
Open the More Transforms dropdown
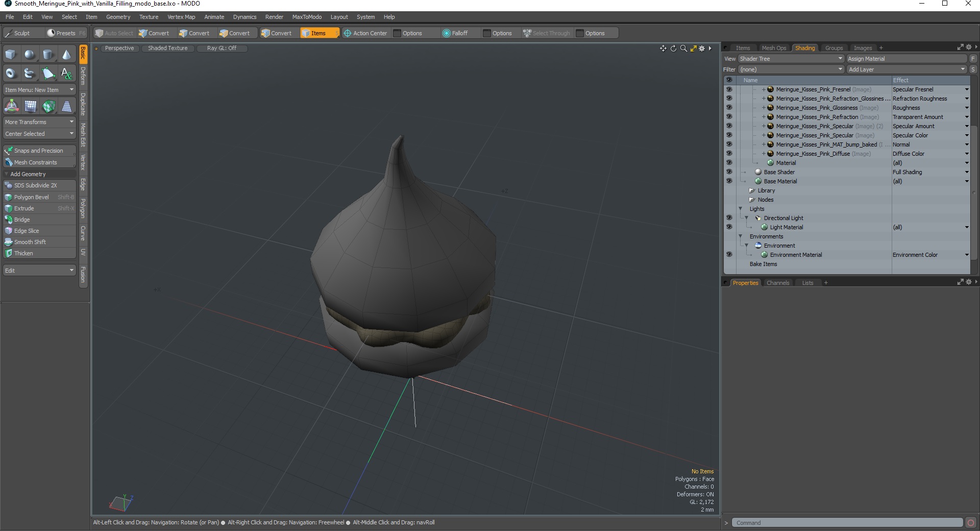pos(39,122)
